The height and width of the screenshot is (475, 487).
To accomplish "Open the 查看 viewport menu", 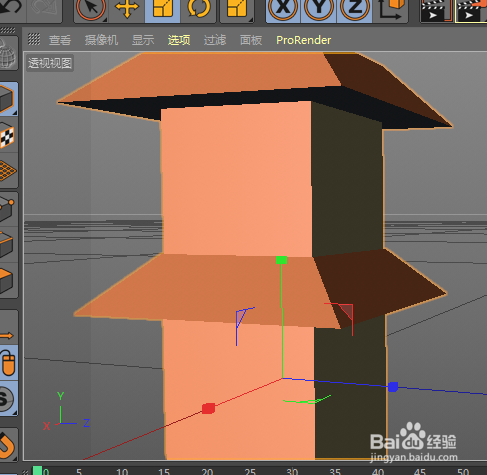I will coord(60,40).
